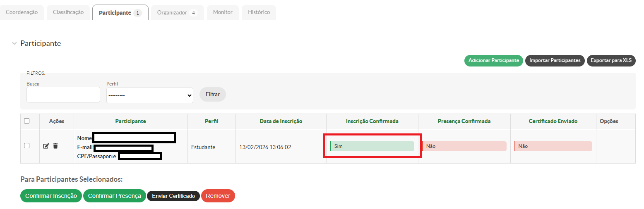
Task: Tick the select-all checkbox in table header
Action: click(x=27, y=121)
